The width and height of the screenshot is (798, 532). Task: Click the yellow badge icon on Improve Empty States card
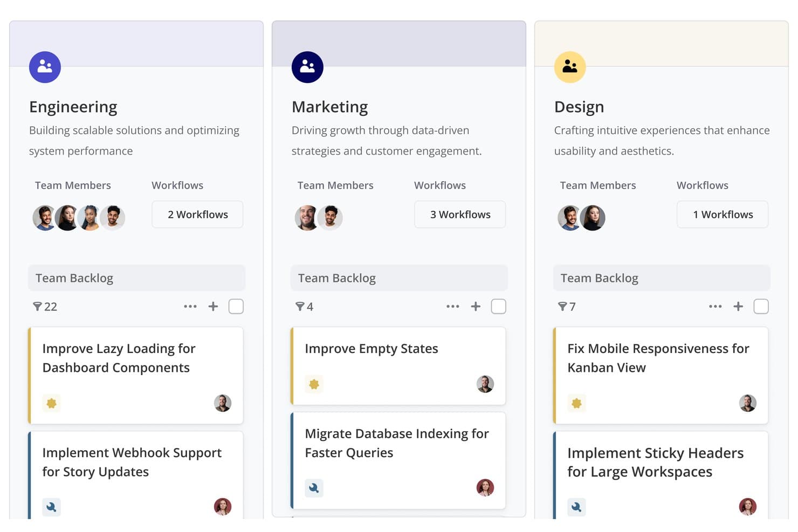[314, 384]
